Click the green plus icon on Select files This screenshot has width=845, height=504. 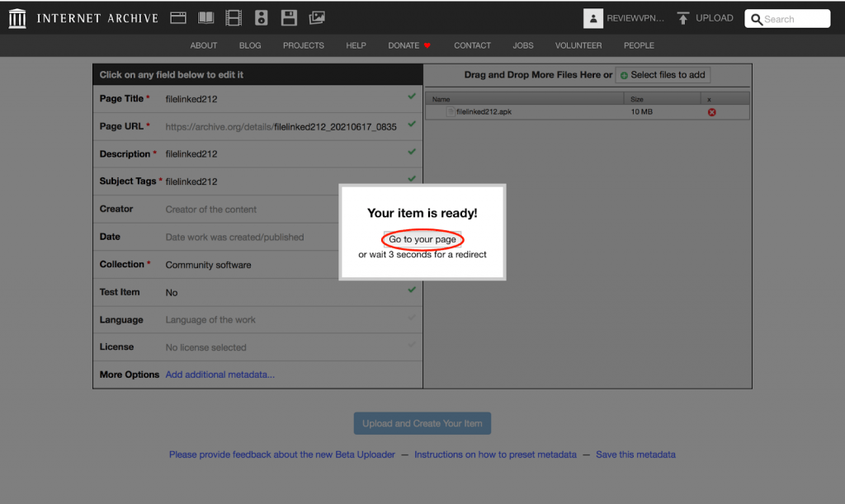point(624,75)
